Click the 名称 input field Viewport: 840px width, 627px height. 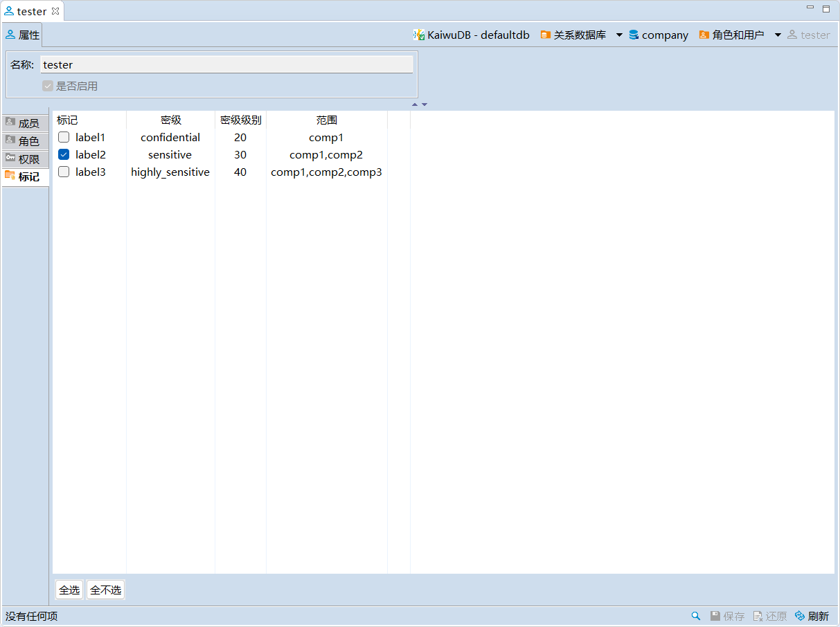point(226,64)
